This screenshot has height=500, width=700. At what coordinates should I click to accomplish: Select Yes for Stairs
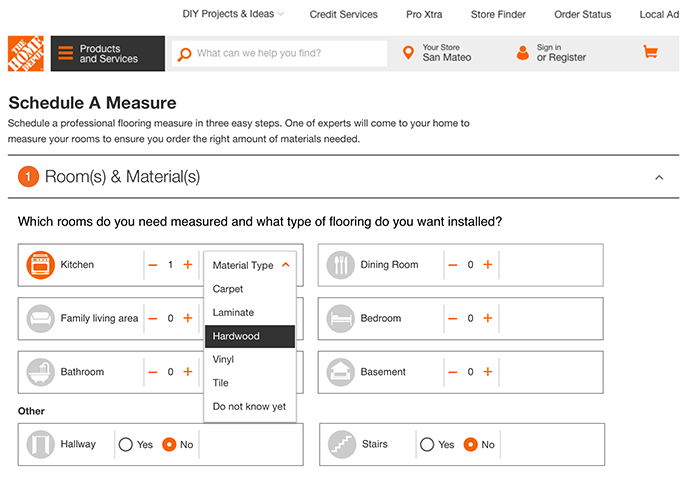427,444
